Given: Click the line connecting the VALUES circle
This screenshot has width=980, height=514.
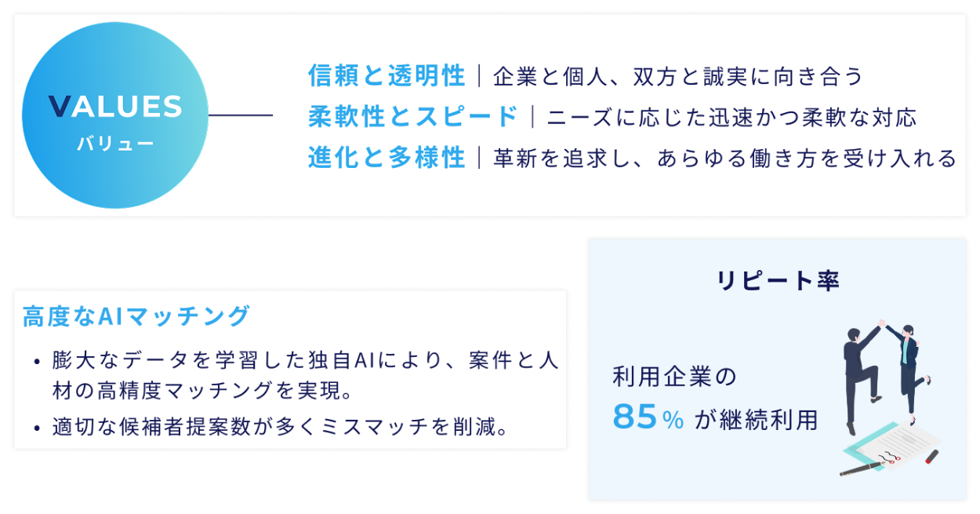Looking at the screenshot, I should [x=241, y=115].
